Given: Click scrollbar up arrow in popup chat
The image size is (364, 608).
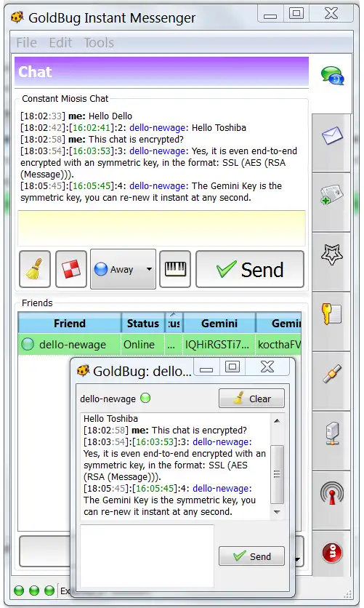Looking at the screenshot, I should [277, 420].
